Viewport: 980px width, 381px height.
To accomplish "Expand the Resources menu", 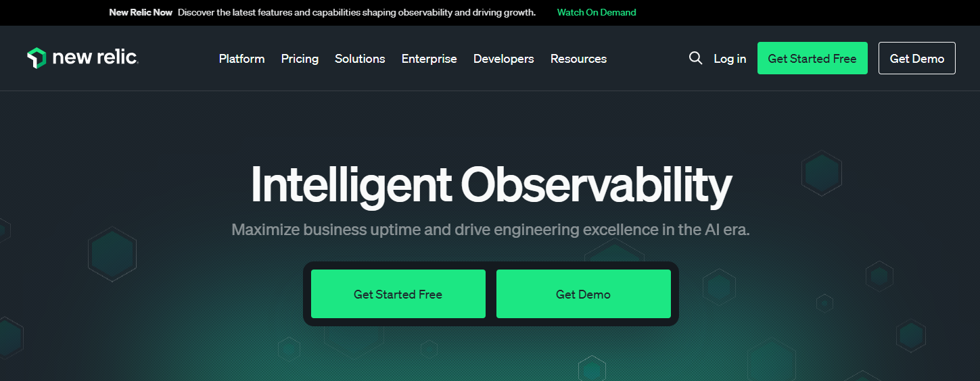I will pos(578,59).
